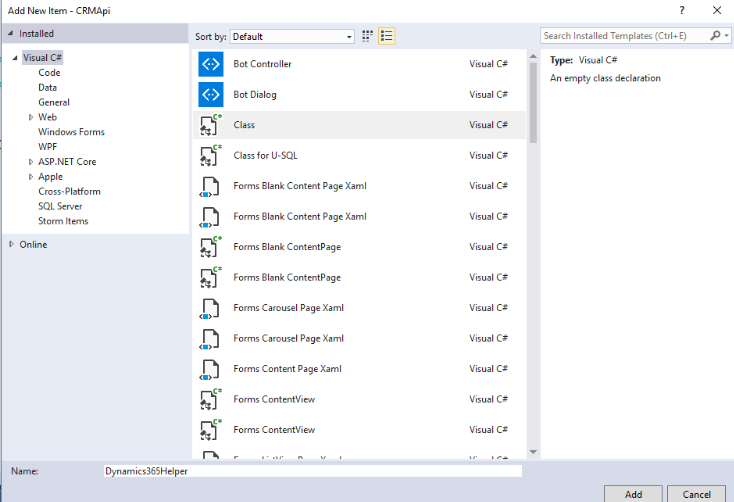The width and height of the screenshot is (734, 502).
Task: Click the Class for U-SQL icon
Action: 210,155
